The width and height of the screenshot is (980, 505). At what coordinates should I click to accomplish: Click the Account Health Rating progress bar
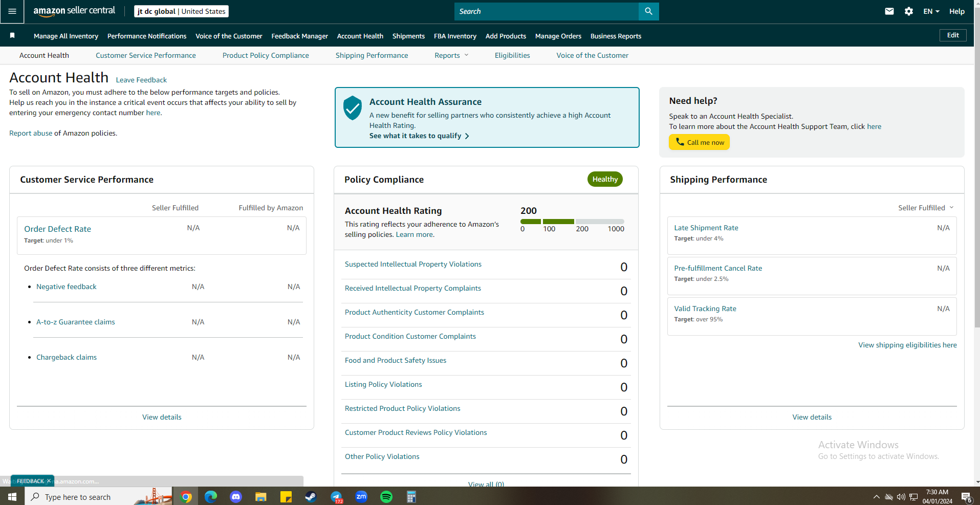(572, 222)
